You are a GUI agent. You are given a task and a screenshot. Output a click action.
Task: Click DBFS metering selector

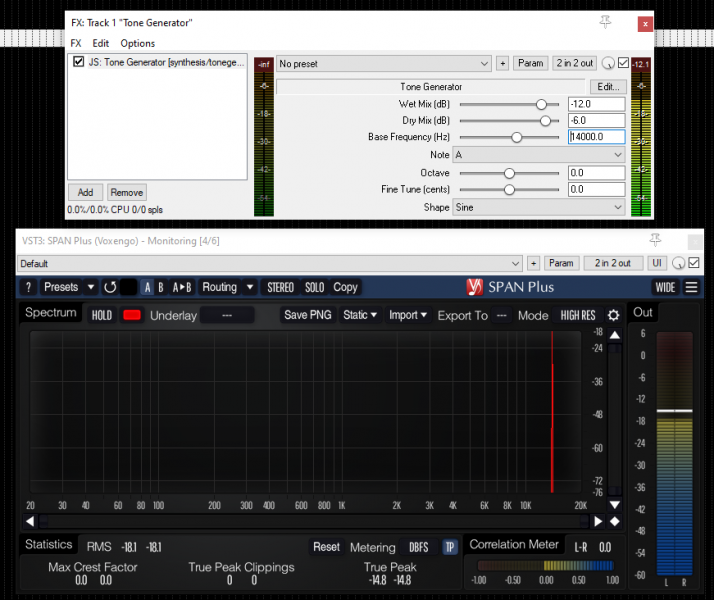coord(418,547)
